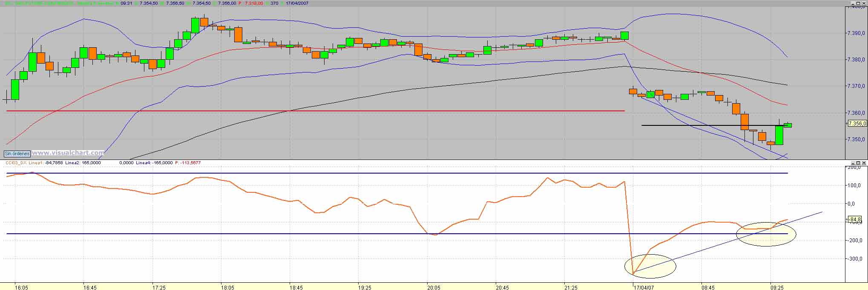Click time axis label 17:25
Viewport: 868px width, 290px height.
(159, 287)
